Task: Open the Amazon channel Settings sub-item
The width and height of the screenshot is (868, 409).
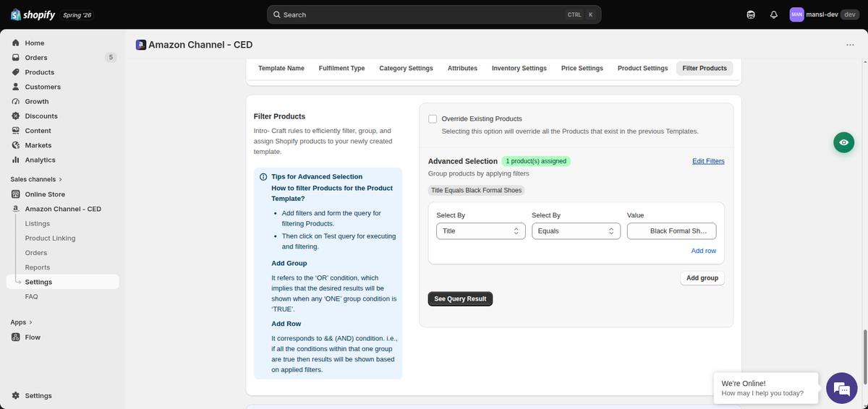Action: [62, 282]
